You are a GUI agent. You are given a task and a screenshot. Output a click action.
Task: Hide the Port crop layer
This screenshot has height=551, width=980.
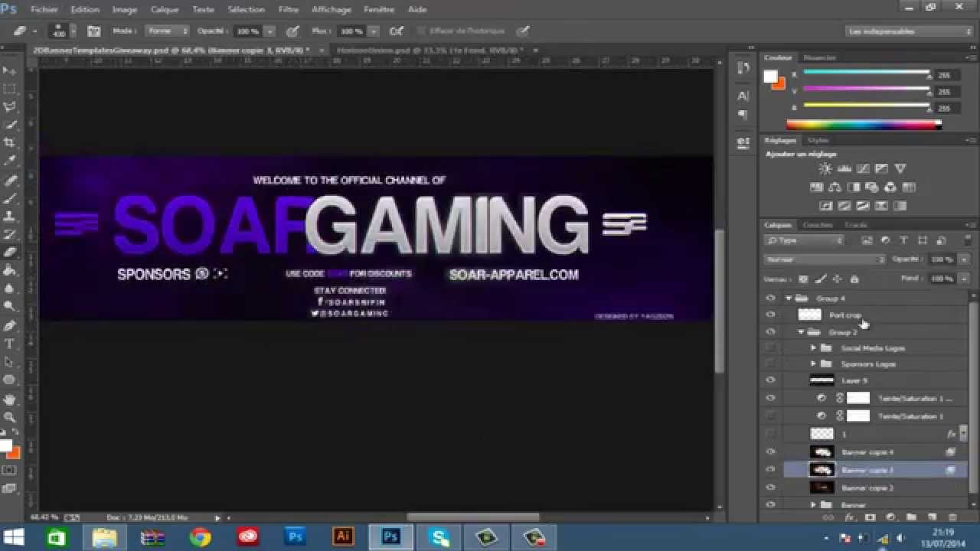pyautogui.click(x=770, y=315)
